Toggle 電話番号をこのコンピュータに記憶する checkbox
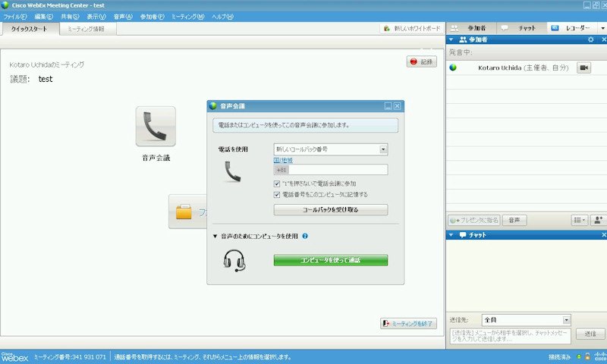This screenshot has height=364, width=607. pos(277,195)
